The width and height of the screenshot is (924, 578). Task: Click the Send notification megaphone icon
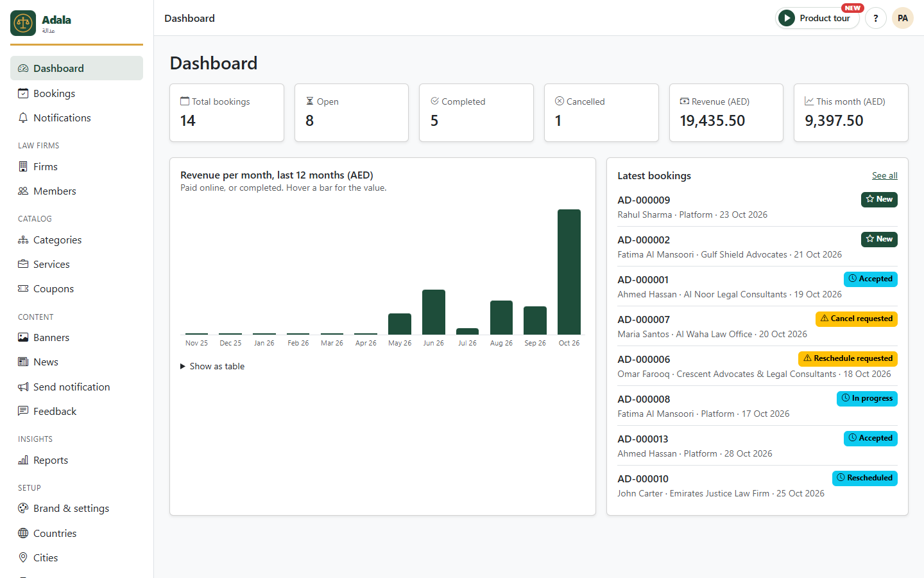(x=23, y=387)
